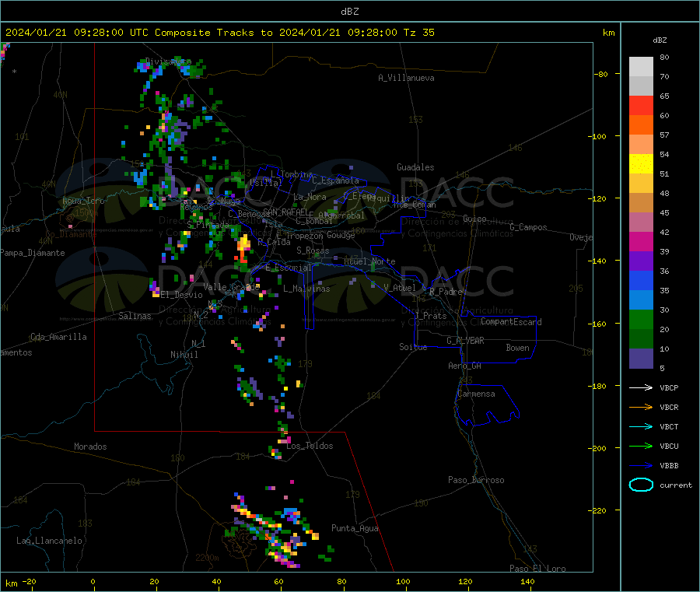Screen dimensions: 700x592
Task: Click the R_Padre map label
Action: point(446,292)
